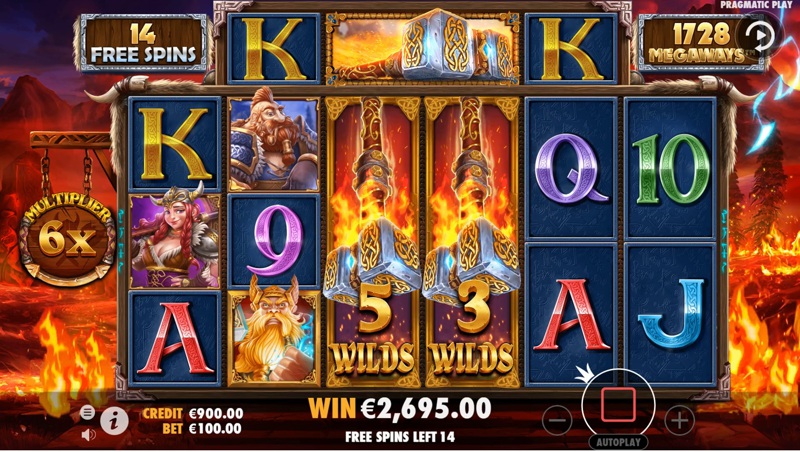Open the game info icon
The image size is (800, 452).
tap(114, 421)
